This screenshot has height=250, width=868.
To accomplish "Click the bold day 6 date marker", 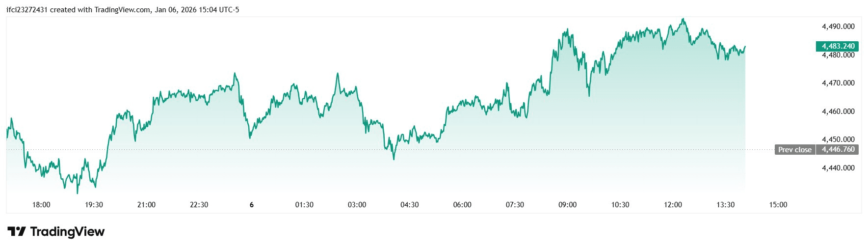I will [x=252, y=205].
